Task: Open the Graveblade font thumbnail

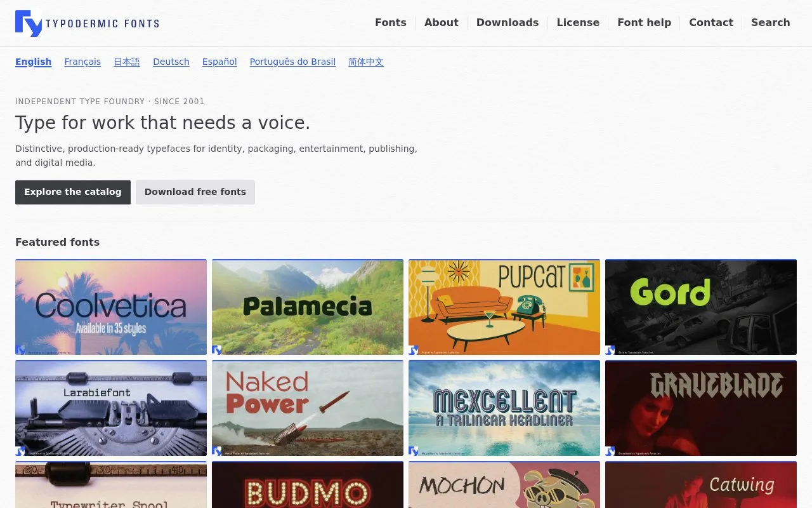Action: (701, 408)
